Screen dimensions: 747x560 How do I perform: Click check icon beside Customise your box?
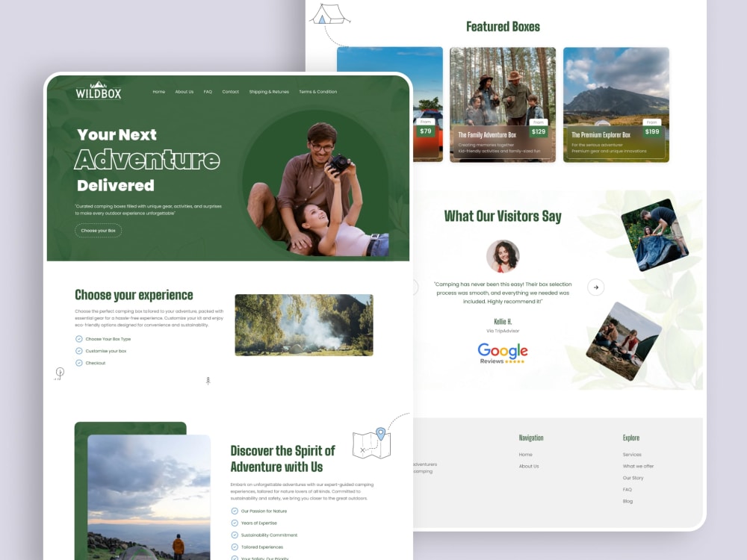click(x=79, y=351)
